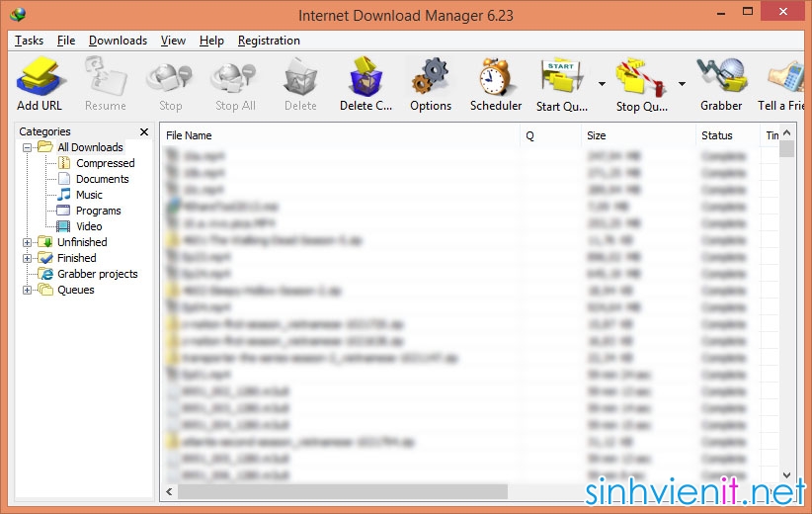
Task: Select the Video category
Action: pos(89,226)
